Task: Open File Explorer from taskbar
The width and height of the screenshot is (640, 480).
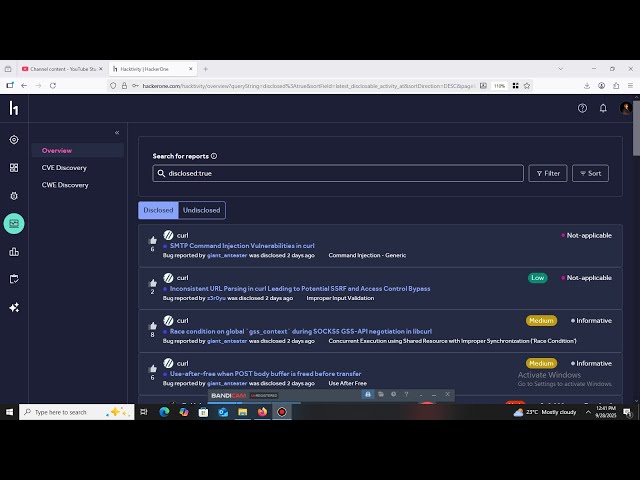Action: [x=242, y=412]
